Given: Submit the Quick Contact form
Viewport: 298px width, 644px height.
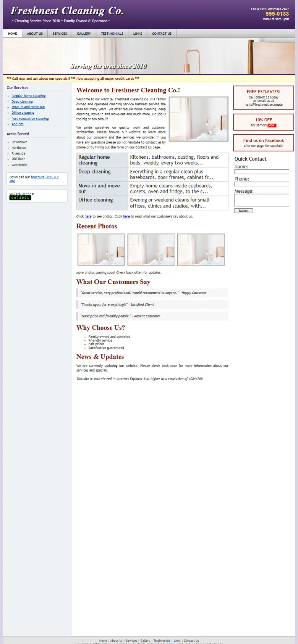Looking at the screenshot, I should pos(244,211).
